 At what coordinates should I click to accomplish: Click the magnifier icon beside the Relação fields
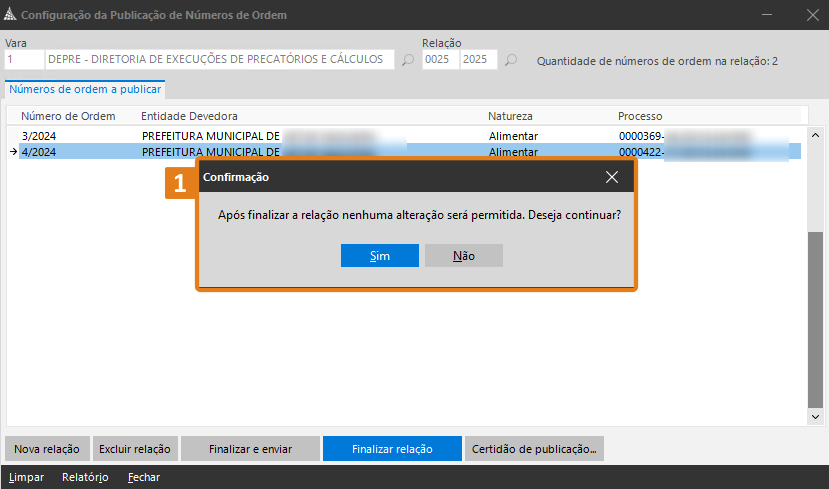[x=511, y=61]
